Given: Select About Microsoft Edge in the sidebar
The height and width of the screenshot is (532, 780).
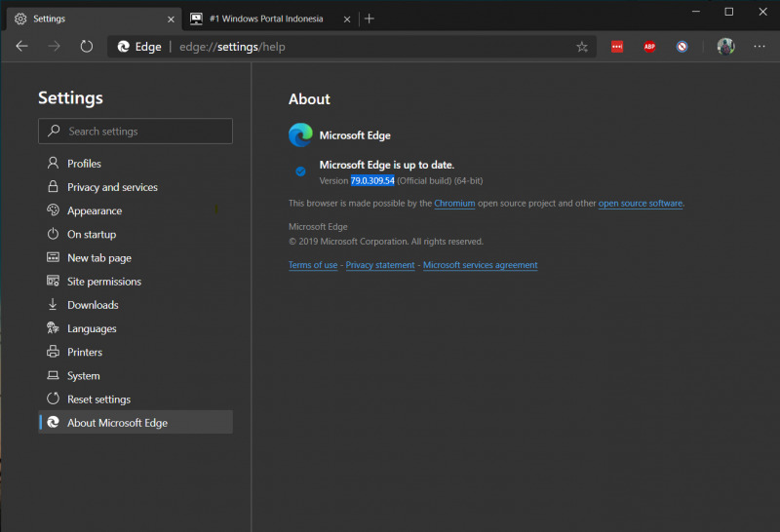Looking at the screenshot, I should click(136, 422).
